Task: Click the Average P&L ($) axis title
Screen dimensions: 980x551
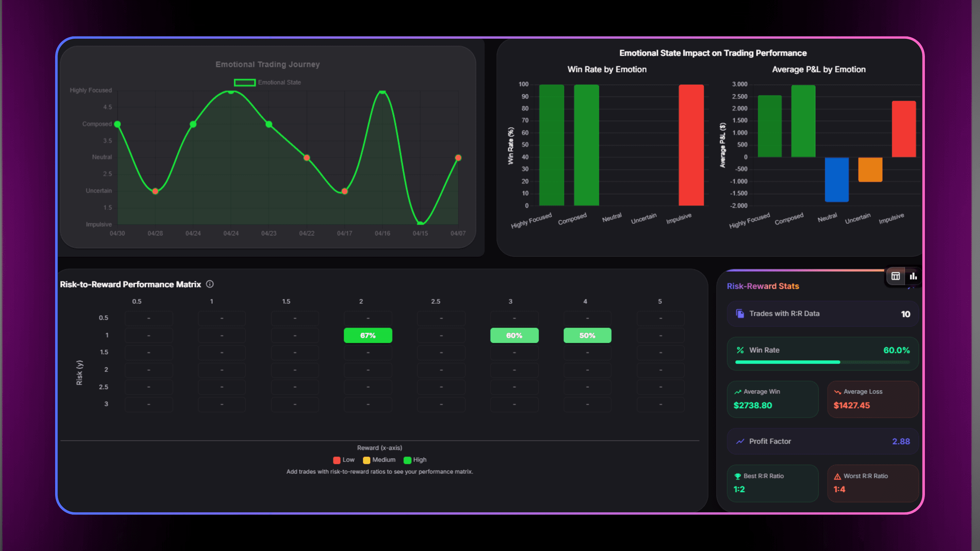Action: pos(722,145)
